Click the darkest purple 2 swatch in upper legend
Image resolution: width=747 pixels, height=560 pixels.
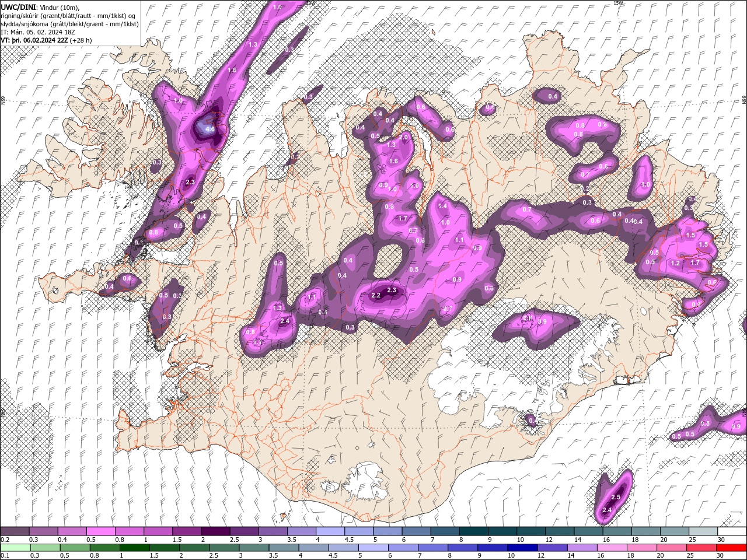(x=215, y=531)
